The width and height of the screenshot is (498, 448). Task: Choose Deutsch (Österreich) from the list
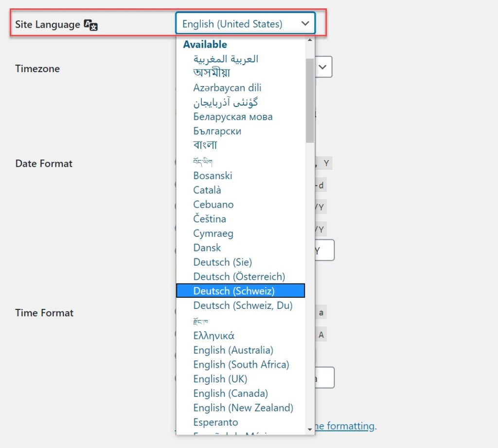tap(239, 276)
